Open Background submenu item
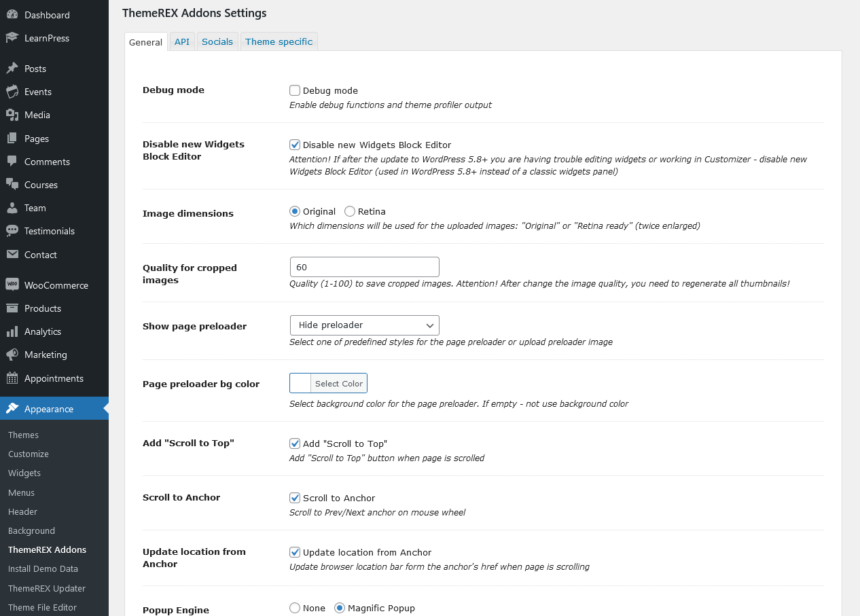Image resolution: width=860 pixels, height=616 pixels. [31, 530]
